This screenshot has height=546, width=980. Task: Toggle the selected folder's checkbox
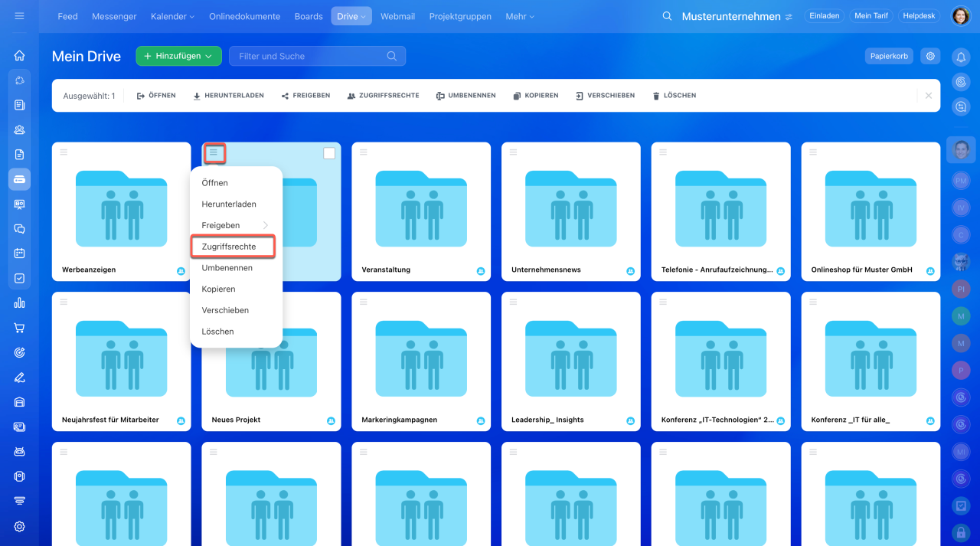[329, 153]
